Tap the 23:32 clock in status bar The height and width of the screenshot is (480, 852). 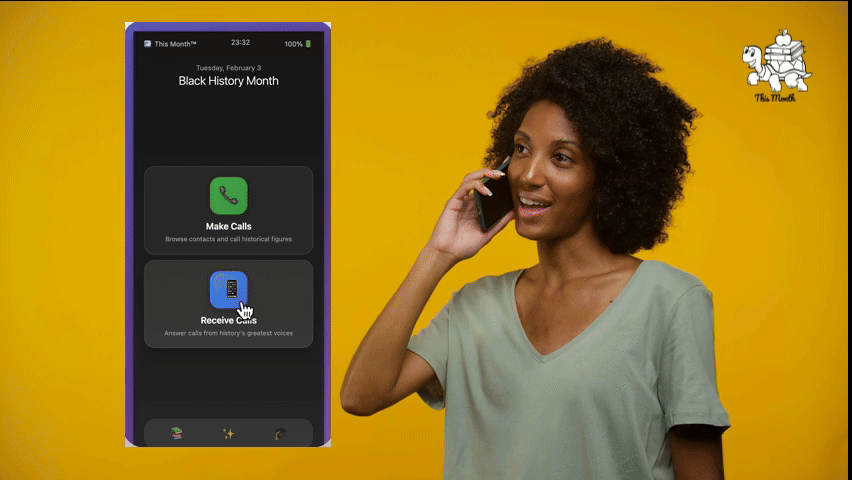[x=240, y=43]
